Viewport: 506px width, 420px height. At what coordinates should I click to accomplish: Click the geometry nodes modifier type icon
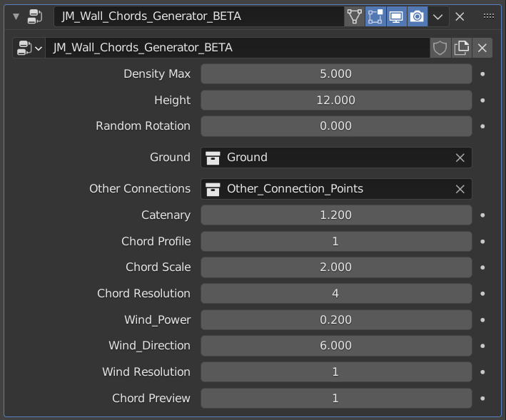35,16
